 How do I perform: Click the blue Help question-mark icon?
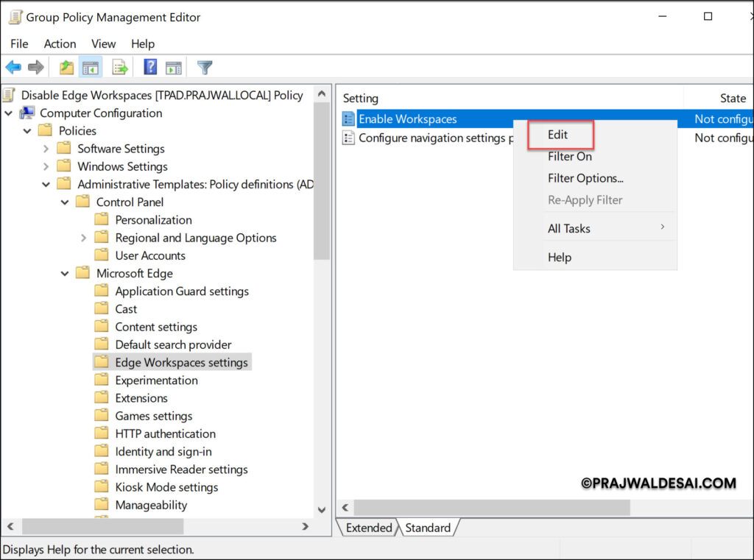coord(150,67)
